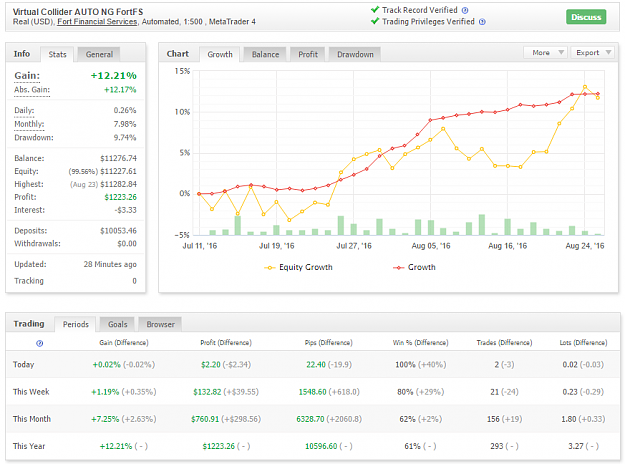Click the 293 This Year trades cell
Image resolution: width=625 pixels, height=464 pixels.
tap(497, 446)
